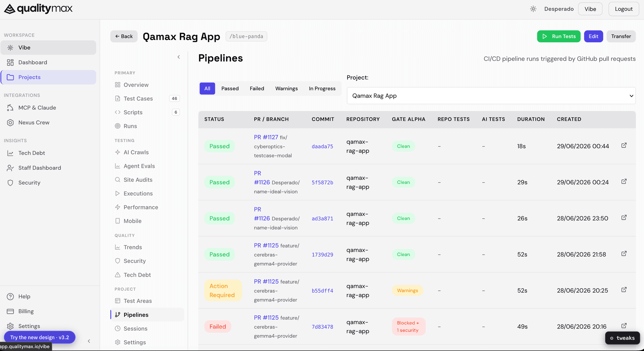The height and width of the screenshot is (351, 644).
Task: Collapse the project navigation panel chevron
Action: click(179, 57)
